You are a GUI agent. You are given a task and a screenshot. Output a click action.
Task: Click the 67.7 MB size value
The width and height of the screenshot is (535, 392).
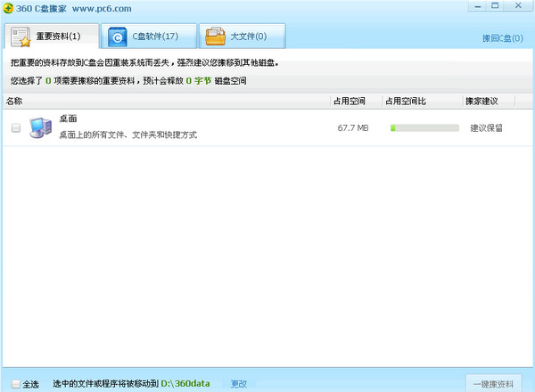(x=353, y=128)
